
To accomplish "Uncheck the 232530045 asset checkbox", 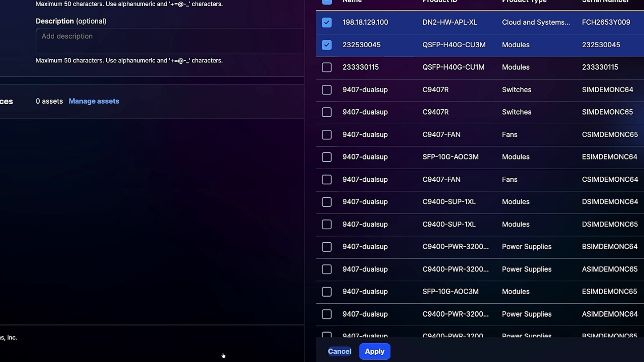I will point(327,45).
